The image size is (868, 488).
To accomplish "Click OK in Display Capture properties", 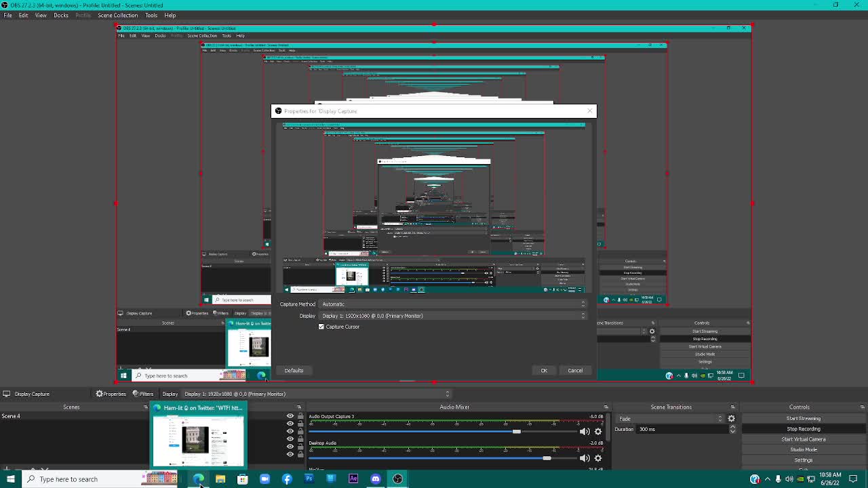I will tap(544, 371).
